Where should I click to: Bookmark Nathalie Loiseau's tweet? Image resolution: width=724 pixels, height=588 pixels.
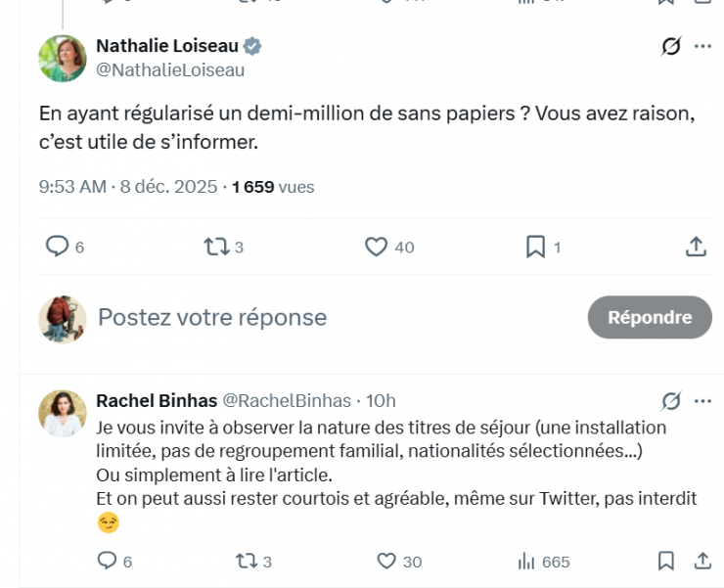pos(535,247)
